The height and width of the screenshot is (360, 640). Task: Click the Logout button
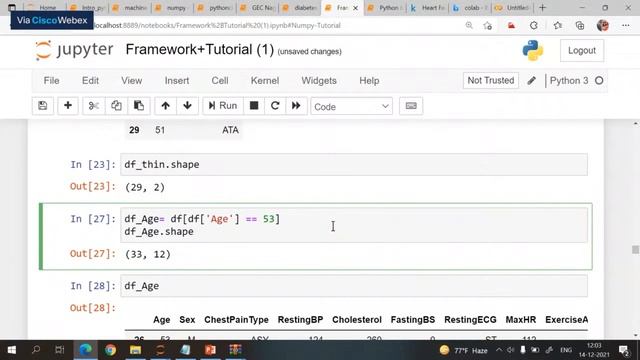click(582, 51)
